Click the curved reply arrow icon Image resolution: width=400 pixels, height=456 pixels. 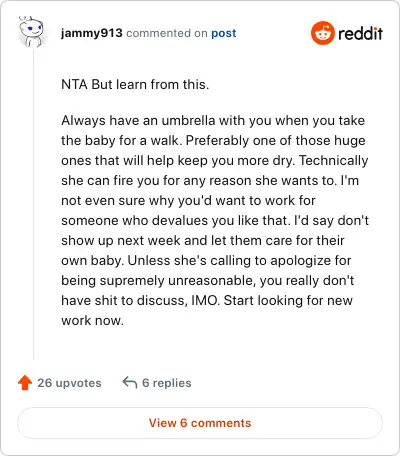click(x=130, y=382)
